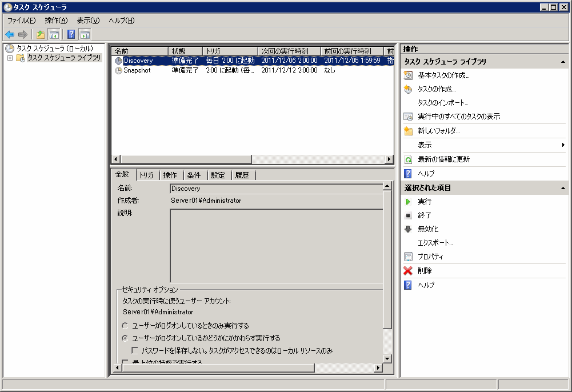Open the 操作(A) menu

click(56, 21)
